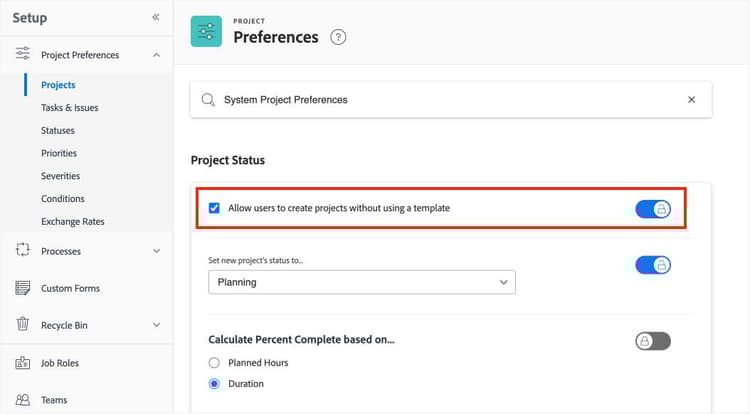Click the Processes icon in sidebar
750x414 pixels.
pos(23,251)
